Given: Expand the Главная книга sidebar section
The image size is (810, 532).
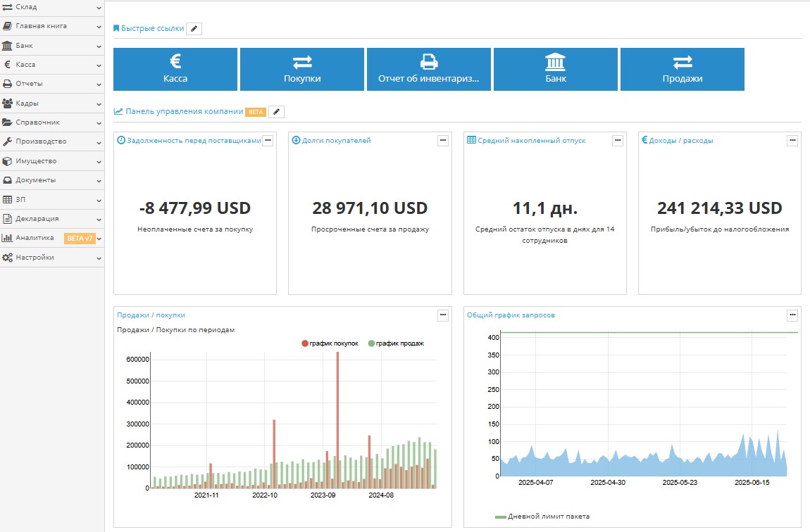Looking at the screenshot, I should click(x=52, y=26).
